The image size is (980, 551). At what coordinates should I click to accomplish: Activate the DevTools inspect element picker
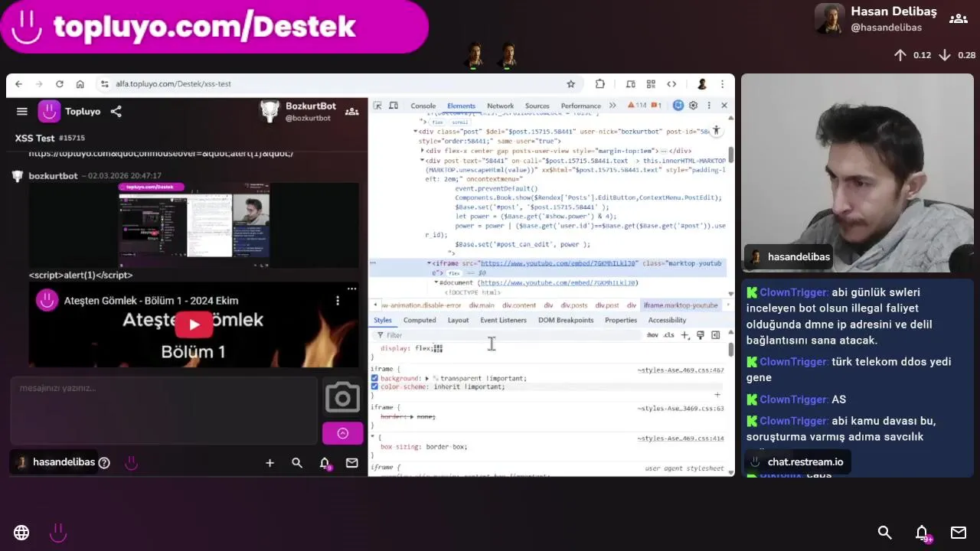(x=377, y=106)
